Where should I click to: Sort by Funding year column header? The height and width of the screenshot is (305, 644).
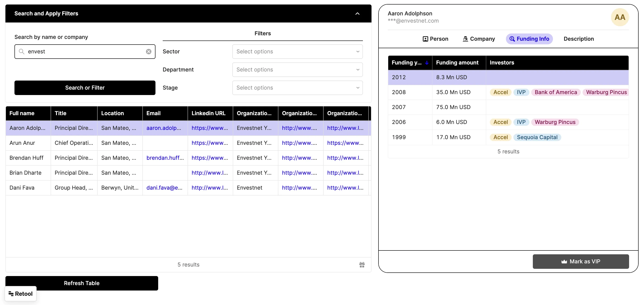[x=410, y=63]
